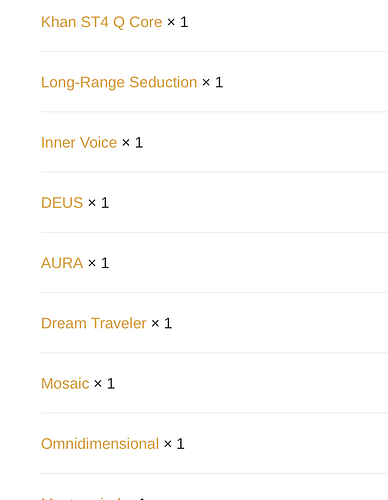Click the × 1 quantity beside DEUS
388x500 pixels.
pyautogui.click(x=99, y=203)
